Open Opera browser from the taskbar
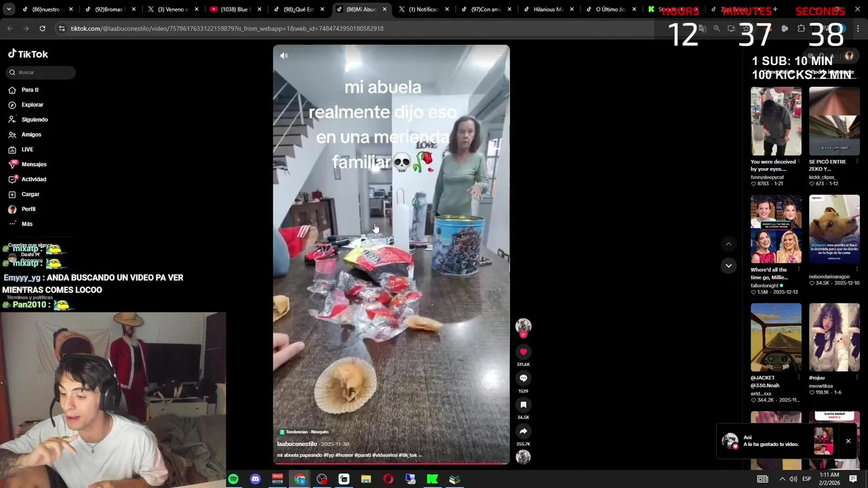 tap(388, 479)
